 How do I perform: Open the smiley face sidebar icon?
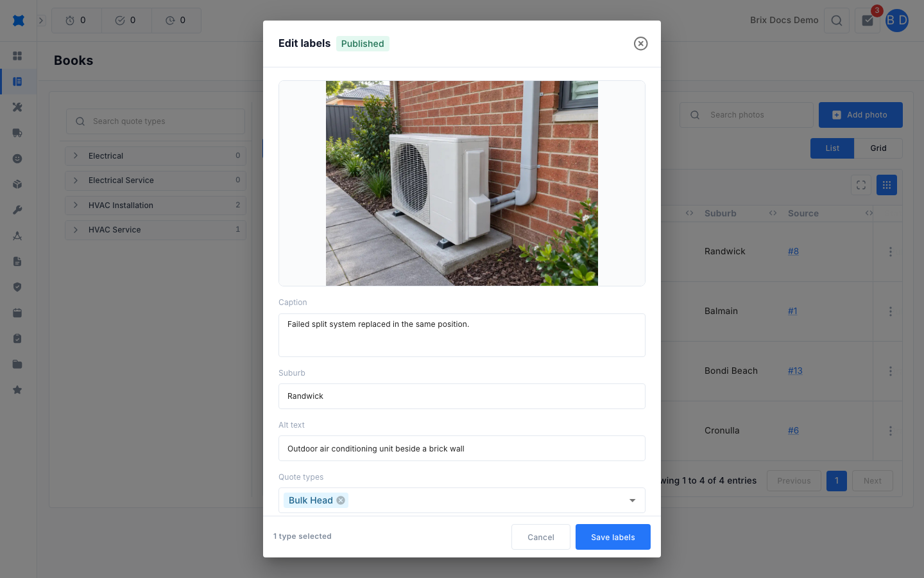point(17,159)
